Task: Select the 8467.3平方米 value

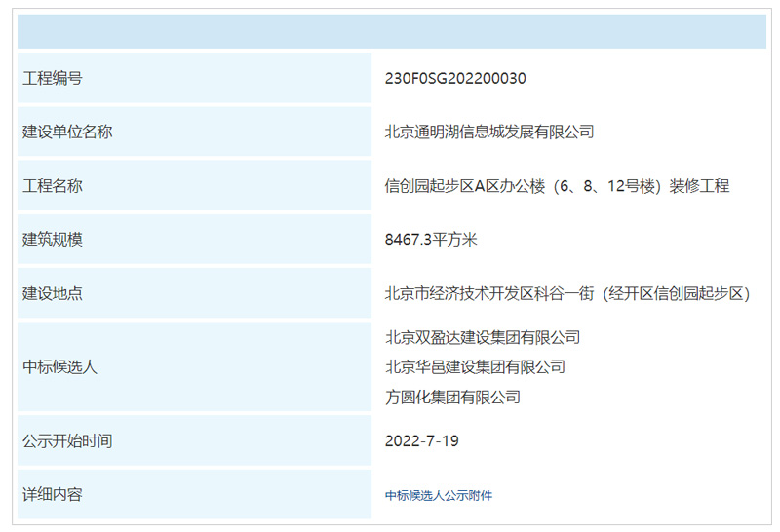Action: (x=431, y=239)
